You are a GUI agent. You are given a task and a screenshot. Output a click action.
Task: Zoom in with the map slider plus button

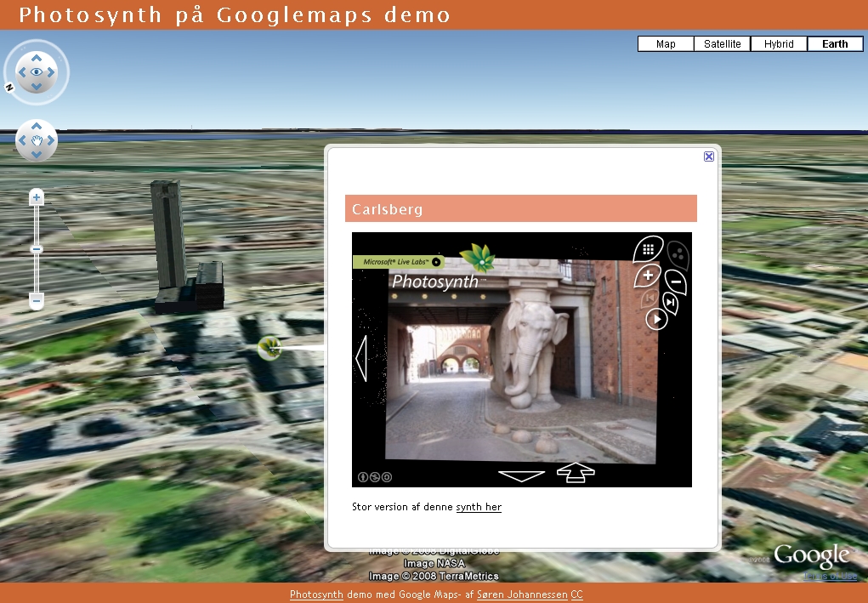[37, 197]
